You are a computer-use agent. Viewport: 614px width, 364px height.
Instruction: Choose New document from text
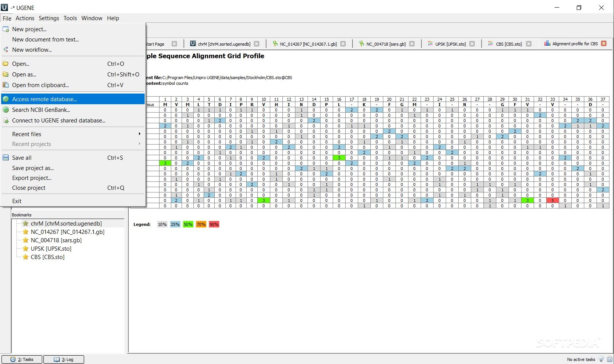73,40
